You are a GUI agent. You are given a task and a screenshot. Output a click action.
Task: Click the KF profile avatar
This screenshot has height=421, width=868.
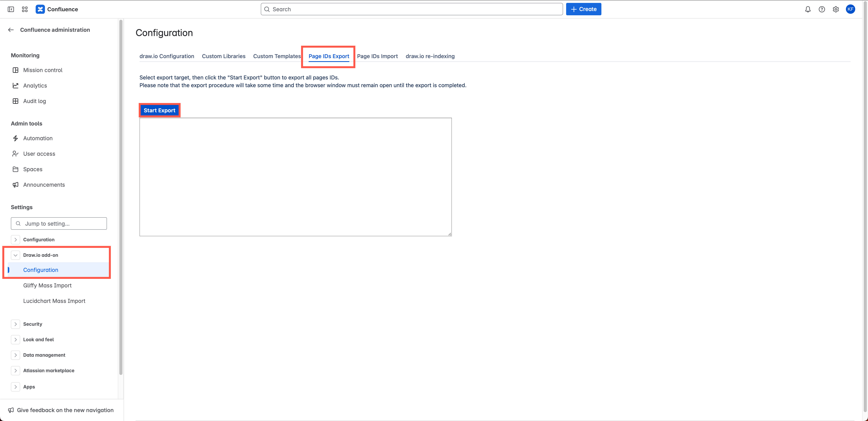[851, 9]
